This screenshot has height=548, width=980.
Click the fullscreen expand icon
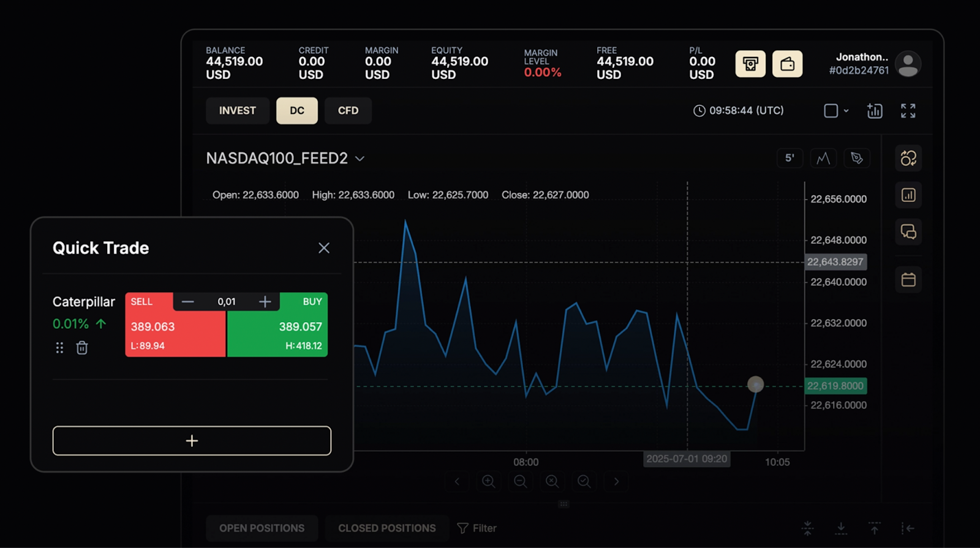(x=908, y=111)
